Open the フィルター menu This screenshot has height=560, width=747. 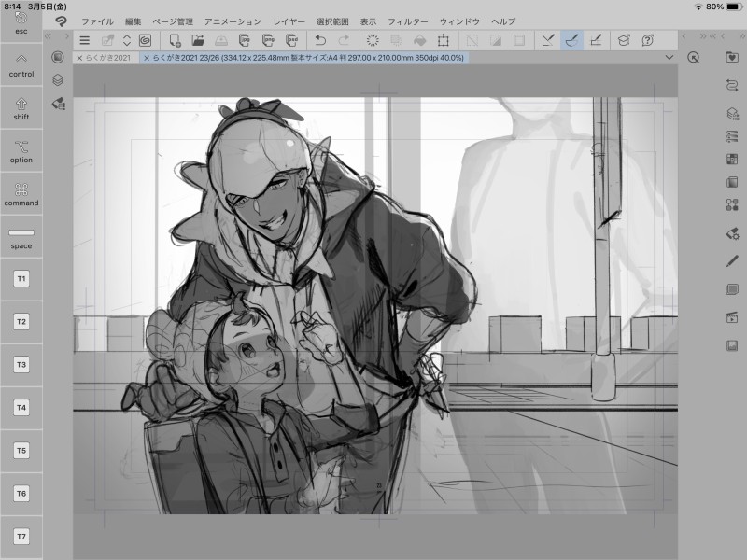407,21
